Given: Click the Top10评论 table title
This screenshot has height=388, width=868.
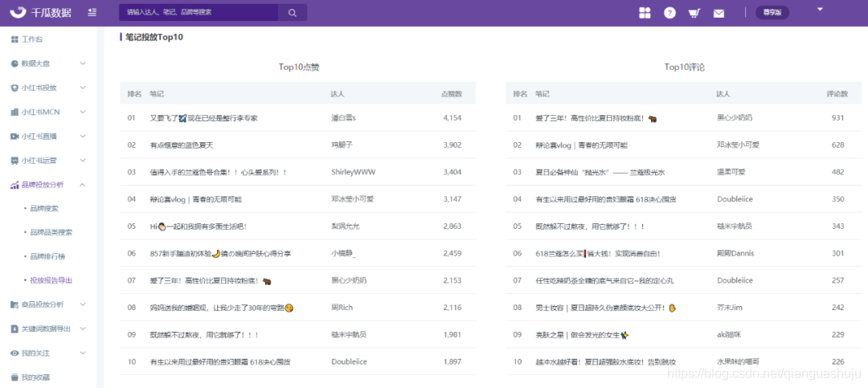Looking at the screenshot, I should click(x=685, y=67).
